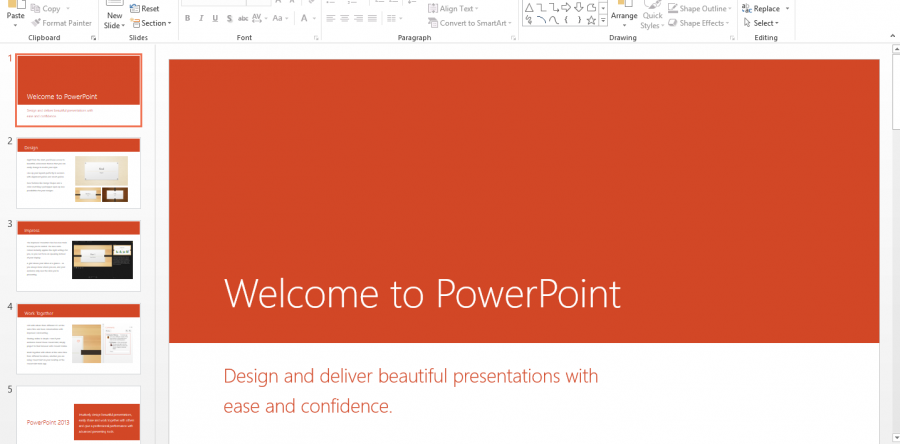Viewport: 900px width, 444px height.
Task: Toggle bold formatting
Action: [187, 19]
